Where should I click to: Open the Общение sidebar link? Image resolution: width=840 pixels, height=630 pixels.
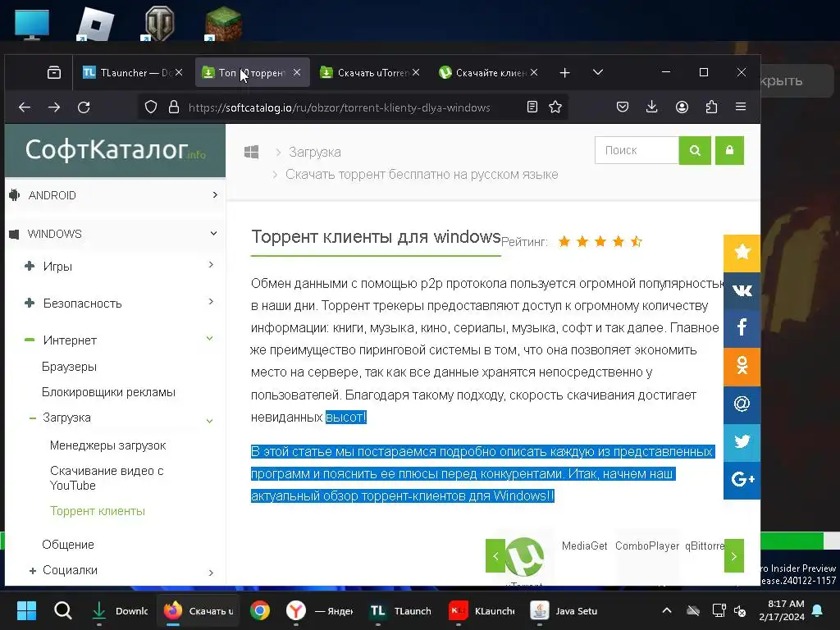click(x=68, y=545)
